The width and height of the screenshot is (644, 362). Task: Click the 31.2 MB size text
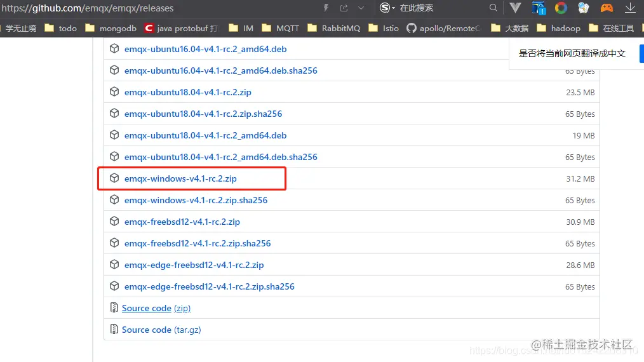pyautogui.click(x=580, y=178)
